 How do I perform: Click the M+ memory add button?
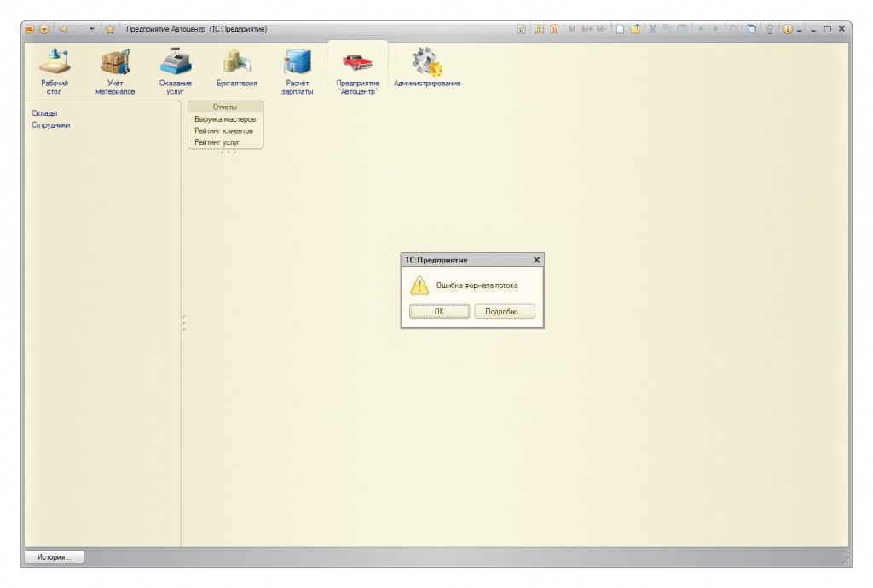tap(587, 29)
